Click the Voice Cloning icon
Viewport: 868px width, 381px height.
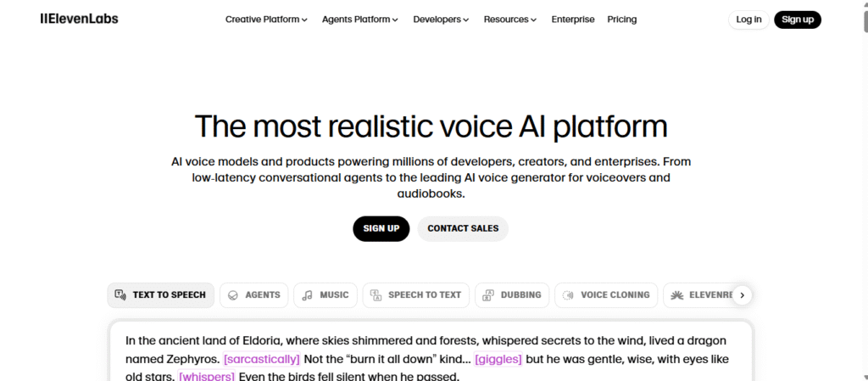(x=568, y=295)
